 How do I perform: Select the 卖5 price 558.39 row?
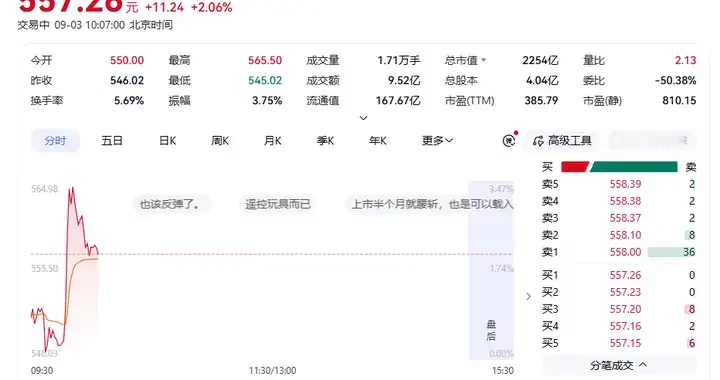(619, 184)
